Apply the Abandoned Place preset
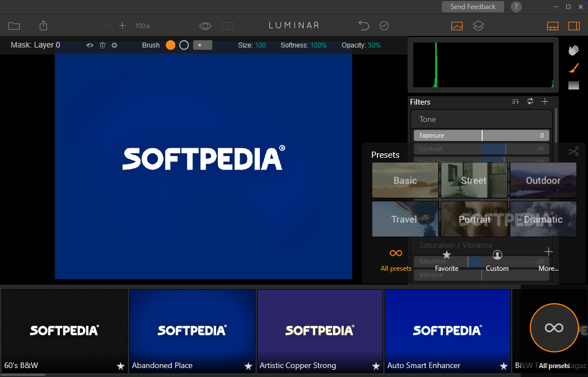The image size is (588, 377). pyautogui.click(x=192, y=331)
